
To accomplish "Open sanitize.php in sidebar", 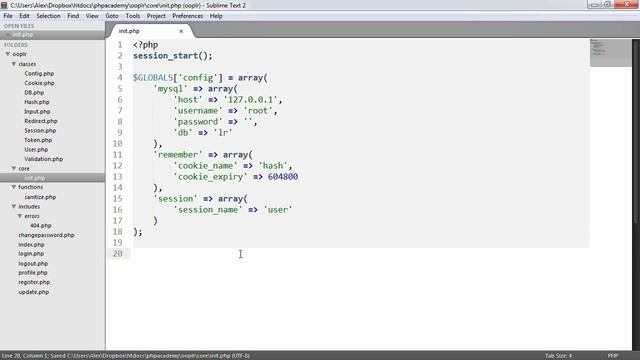I will (x=40, y=197).
